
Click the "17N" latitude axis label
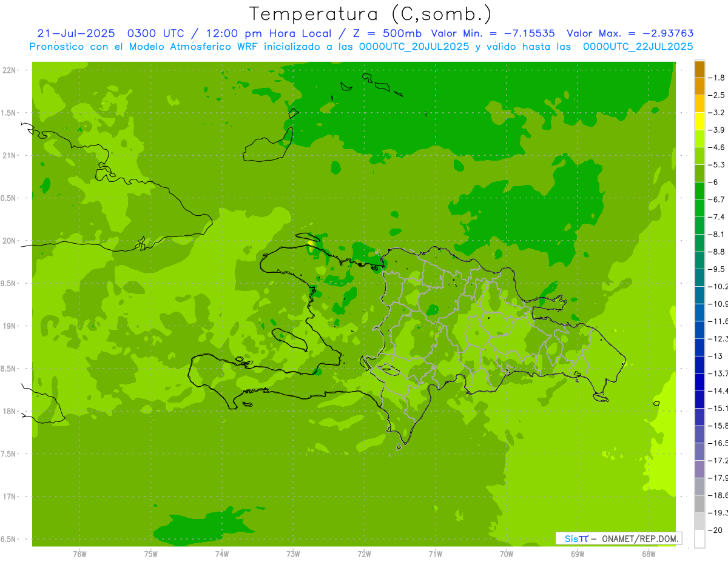pos(9,497)
